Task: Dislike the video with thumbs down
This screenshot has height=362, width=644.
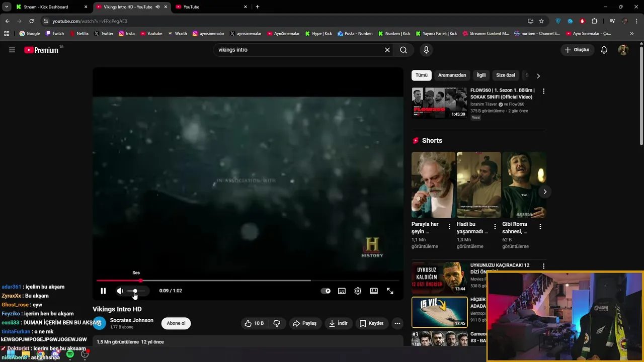Action: coord(277,323)
